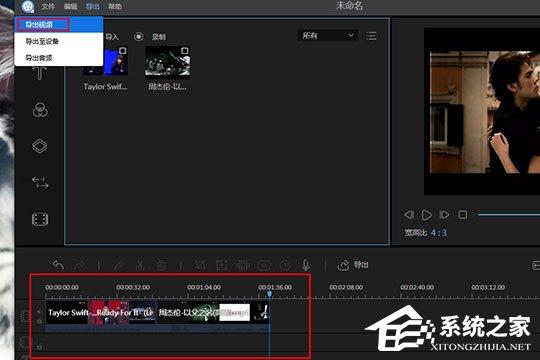The image size is (540, 360).
Task: Click the 00:00:32.00 mark on the ruler
Action: point(133,287)
